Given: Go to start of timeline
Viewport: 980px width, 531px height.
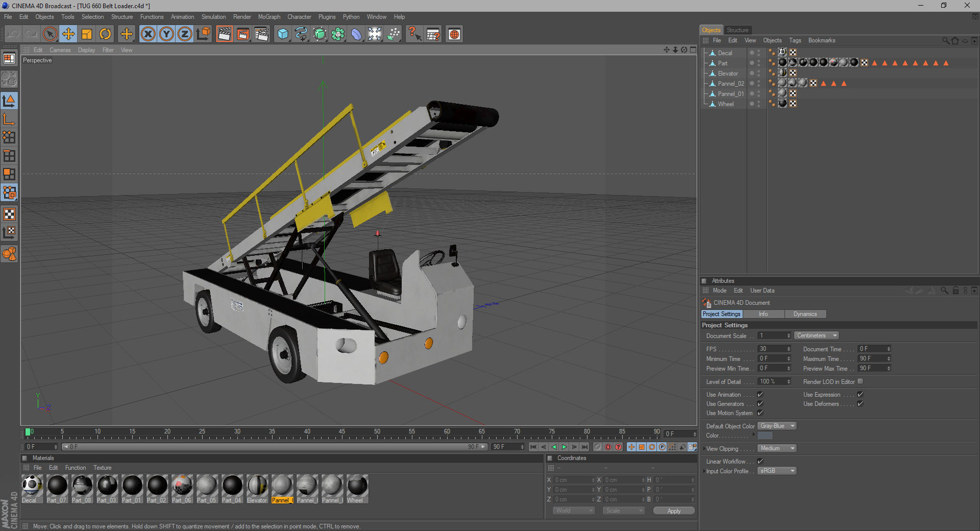Looking at the screenshot, I should pos(533,447).
